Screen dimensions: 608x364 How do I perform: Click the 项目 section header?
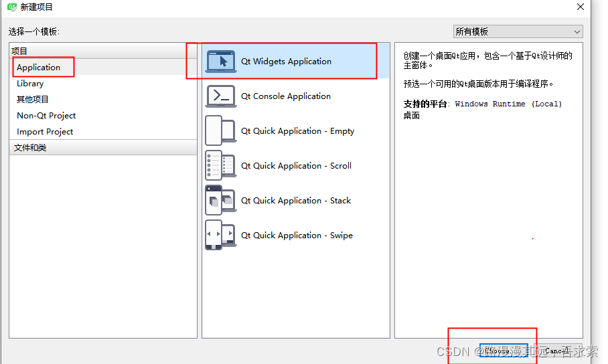point(103,51)
